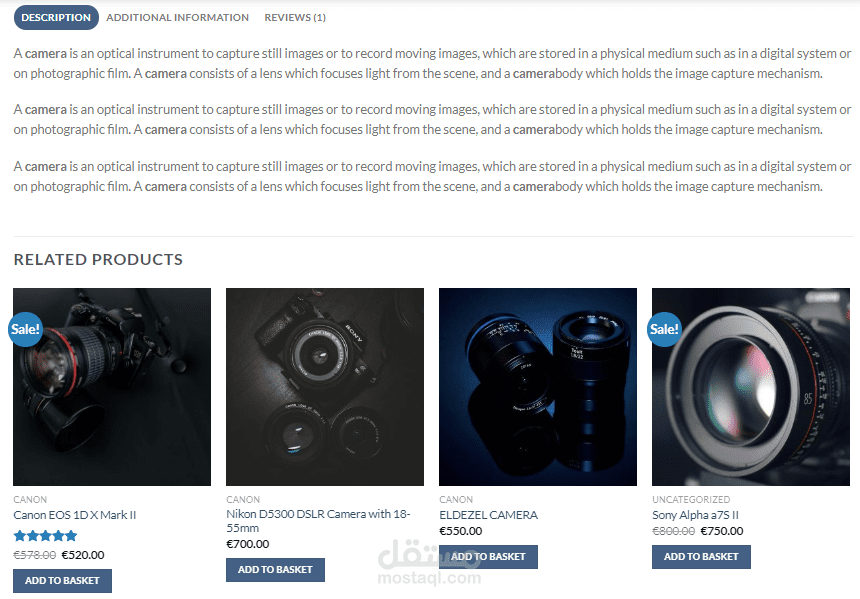This screenshot has height=599, width=860.
Task: Add Sony Alpha a7S II to basket
Action: 701,557
